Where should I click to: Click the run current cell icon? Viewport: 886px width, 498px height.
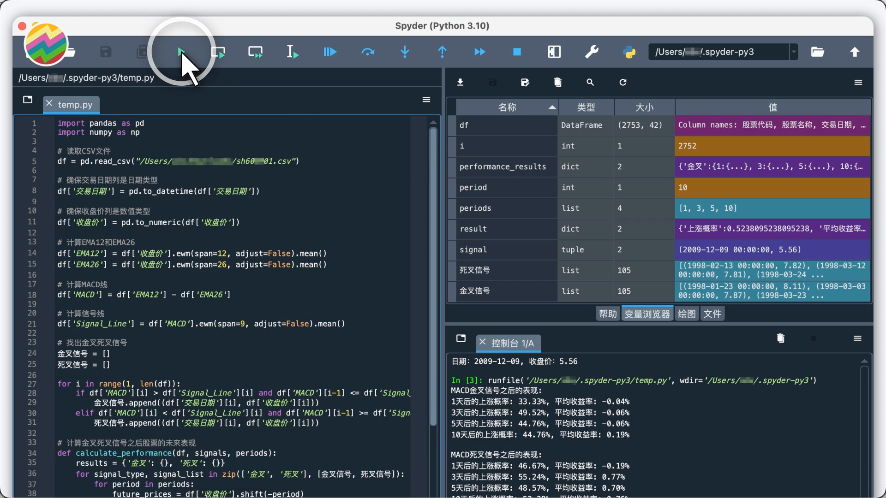pos(219,52)
